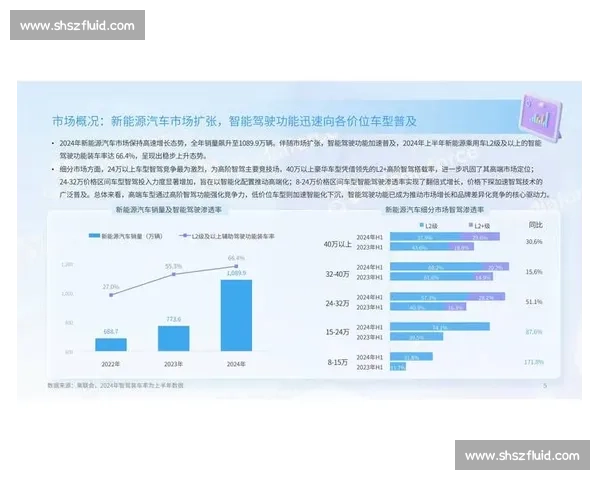Click the 773.6 data label
Viewport: 600px width, 480px height.
(x=174, y=319)
